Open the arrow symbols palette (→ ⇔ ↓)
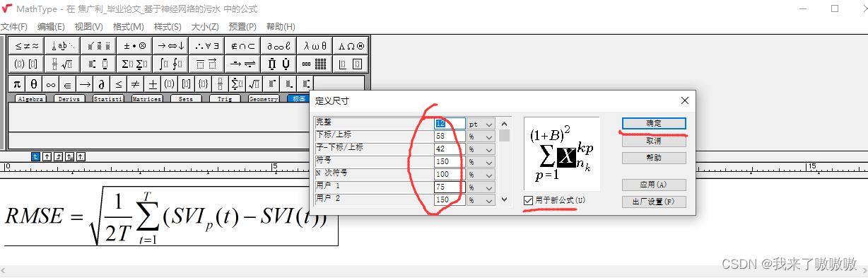 [x=170, y=46]
